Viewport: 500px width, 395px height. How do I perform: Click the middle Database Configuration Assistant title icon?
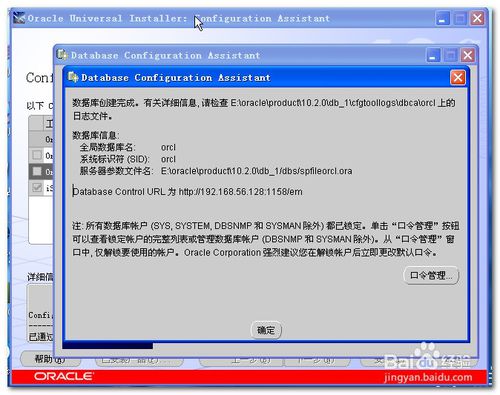tap(62, 55)
